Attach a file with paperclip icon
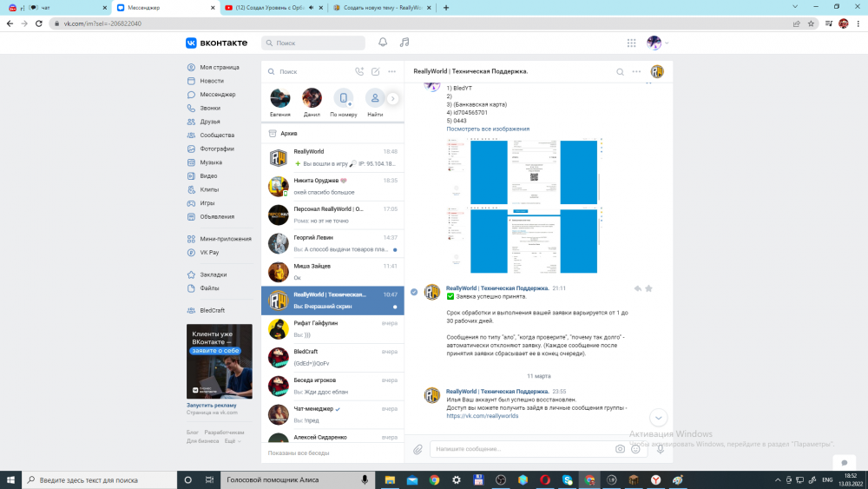This screenshot has width=868, height=489. pyautogui.click(x=418, y=449)
